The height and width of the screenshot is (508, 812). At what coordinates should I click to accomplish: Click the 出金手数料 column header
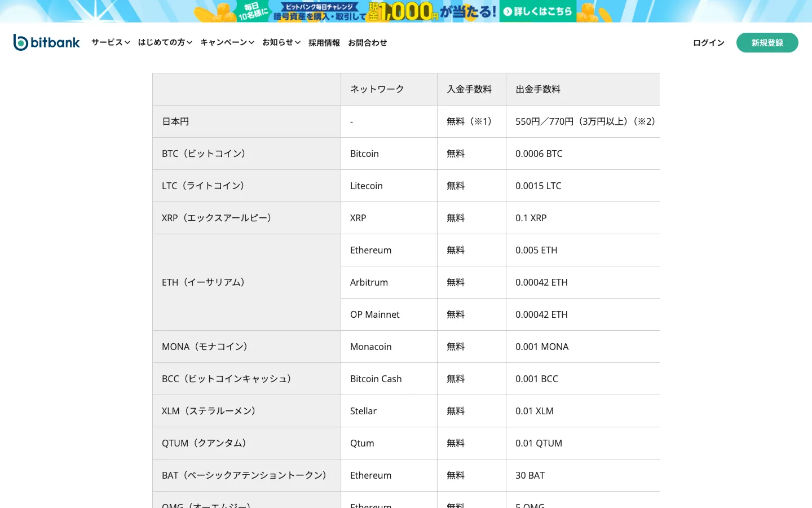[583, 89]
